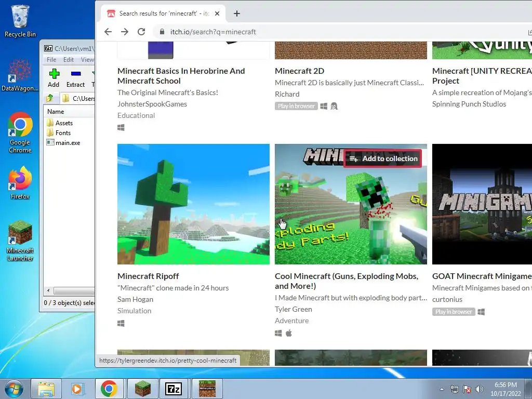
Task: Click the padlock site info icon
Action: 162,32
